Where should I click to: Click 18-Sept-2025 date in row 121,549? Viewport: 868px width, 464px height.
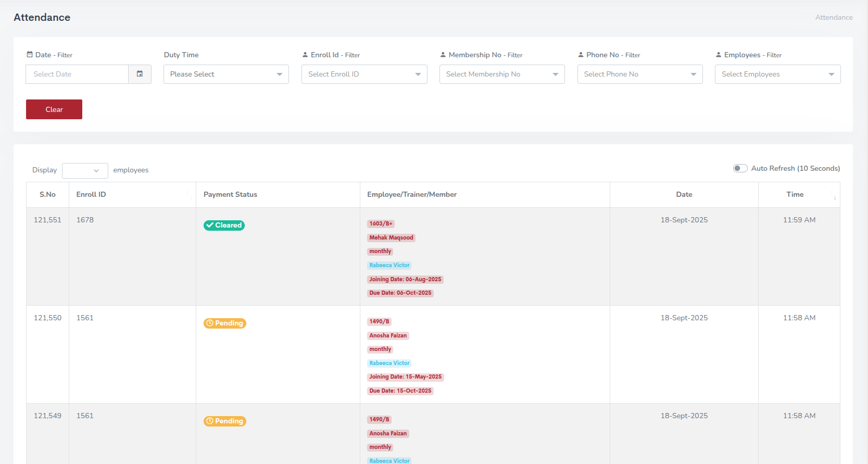[684, 416]
